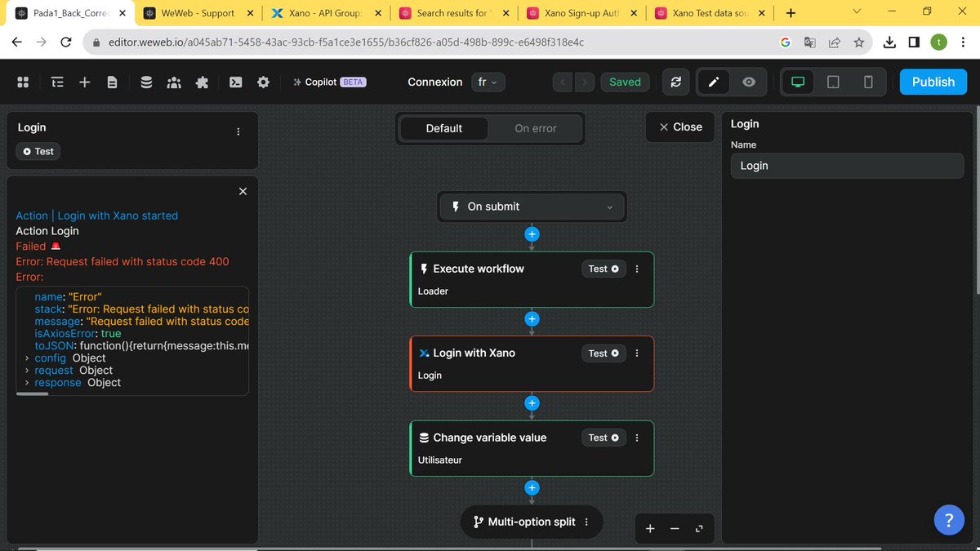Fit the workflow canvas to screen
This screenshot has width=980, height=551.
click(x=699, y=529)
